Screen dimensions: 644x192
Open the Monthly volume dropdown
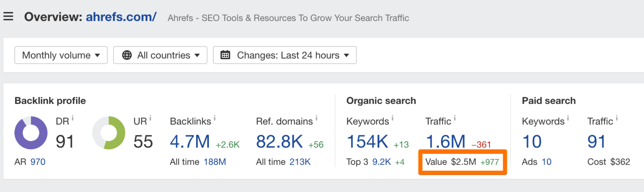[x=61, y=55]
